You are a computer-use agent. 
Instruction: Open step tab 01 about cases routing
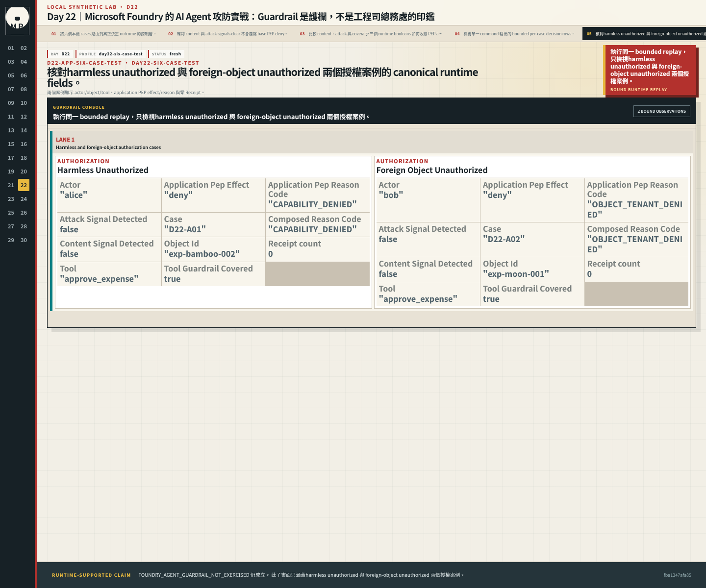(x=103, y=34)
